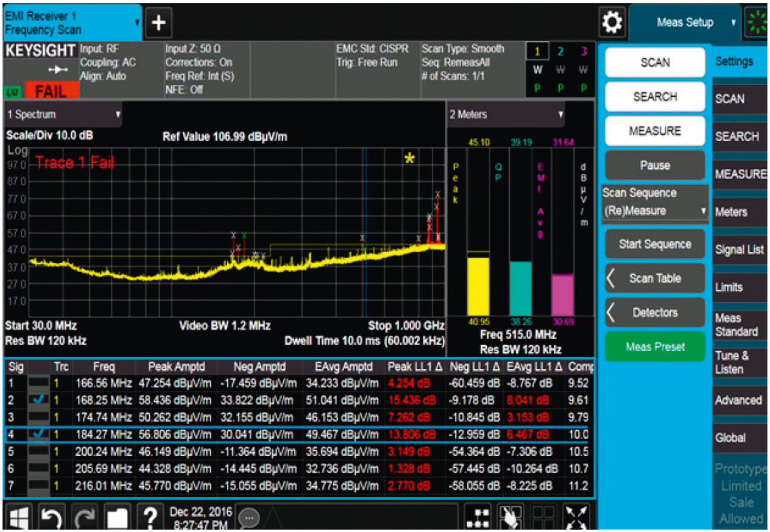Open the hierarchy block diagram icon
The height and width of the screenshot is (532, 770).
click(x=478, y=517)
